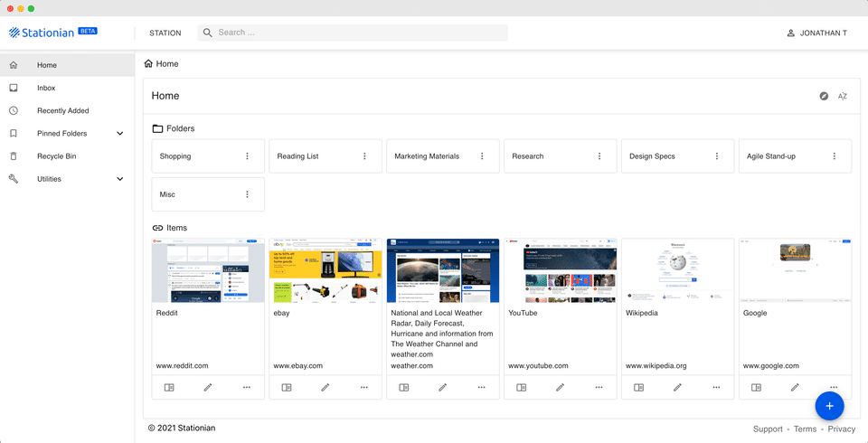Click the user profile icon beside JONATHAN T

pos(790,33)
